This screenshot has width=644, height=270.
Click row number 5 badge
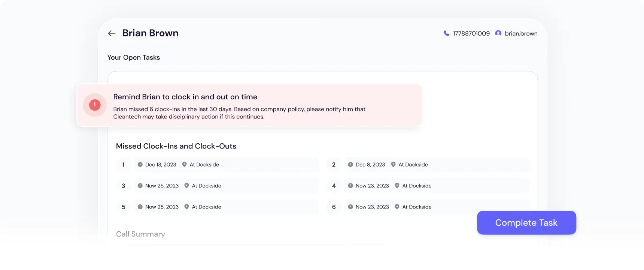point(123,207)
